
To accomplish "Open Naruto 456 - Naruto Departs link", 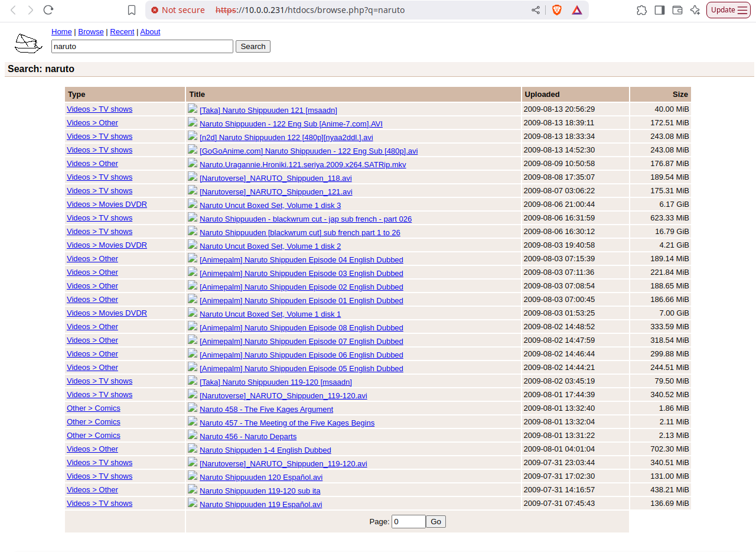I will point(248,437).
